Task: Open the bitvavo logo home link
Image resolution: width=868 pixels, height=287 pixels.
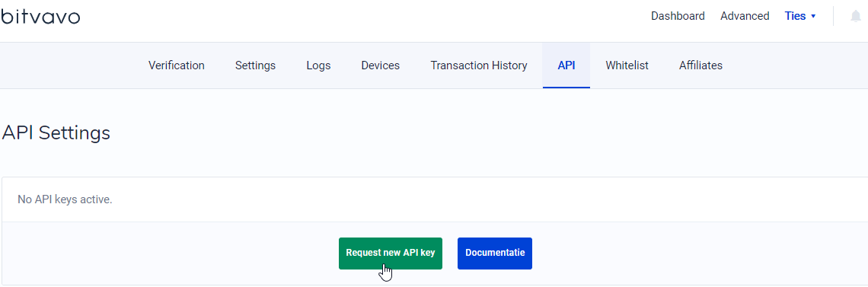Action: point(40,17)
